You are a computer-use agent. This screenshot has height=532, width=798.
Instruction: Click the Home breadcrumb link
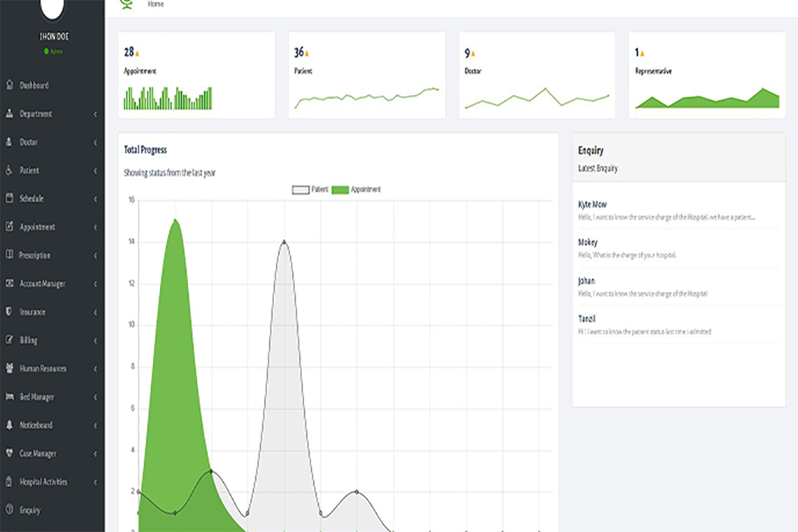point(156,4)
